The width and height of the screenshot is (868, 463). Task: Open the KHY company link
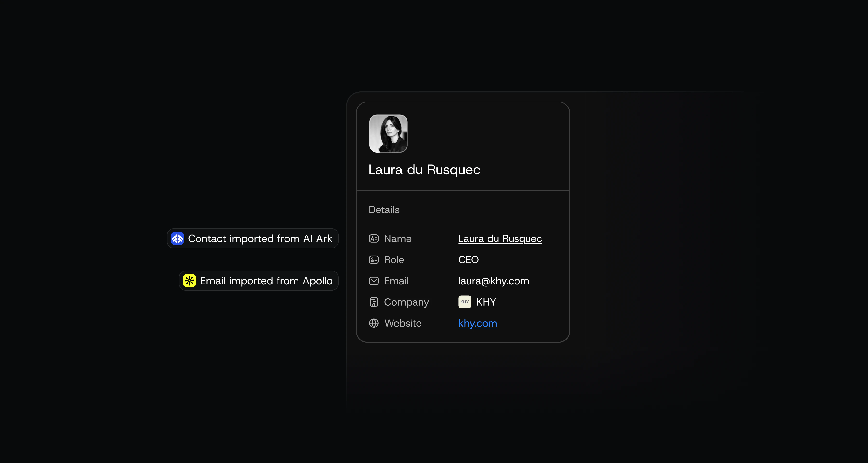point(486,302)
